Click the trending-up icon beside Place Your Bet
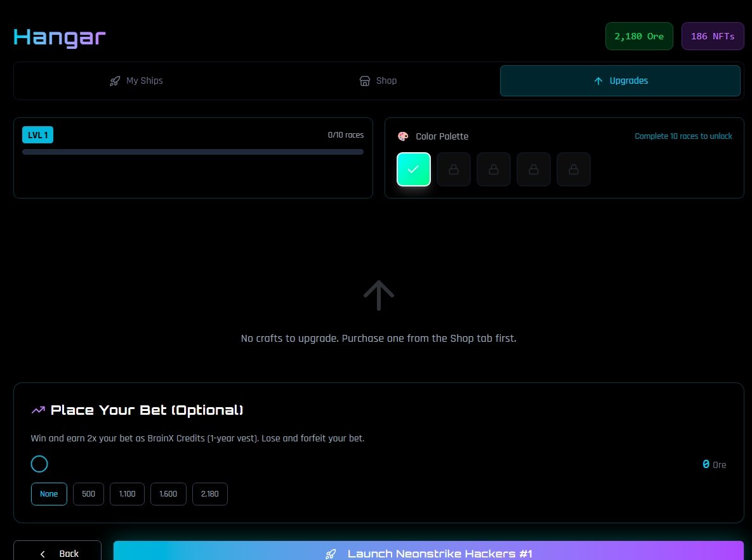The height and width of the screenshot is (560, 752). point(38,410)
